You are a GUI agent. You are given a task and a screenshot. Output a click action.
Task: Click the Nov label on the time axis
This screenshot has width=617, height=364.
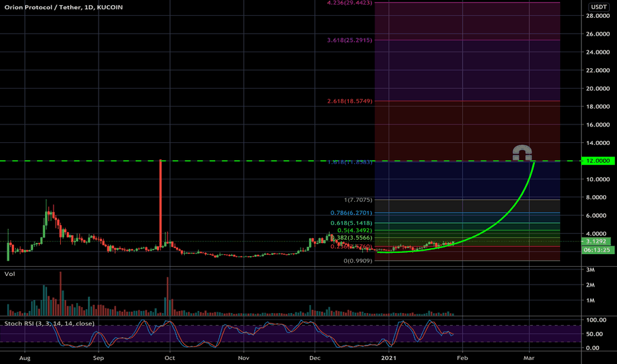[244, 357]
